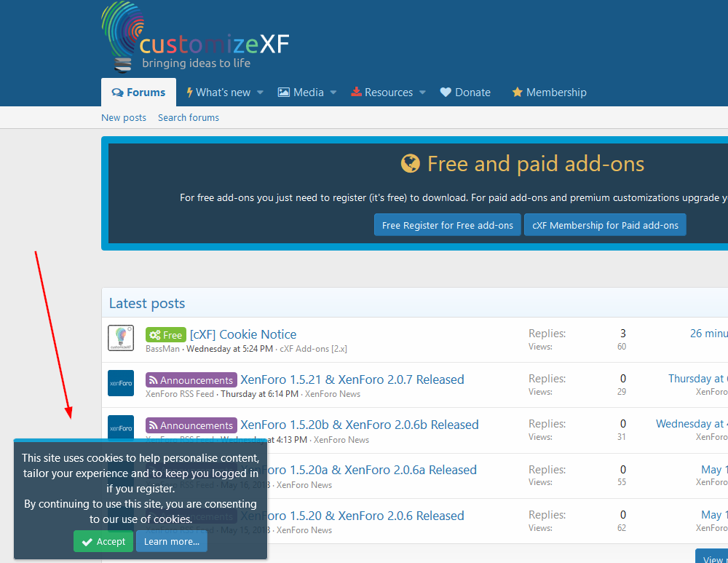Click Announcements tag on 1.5.20b thread

click(x=191, y=425)
